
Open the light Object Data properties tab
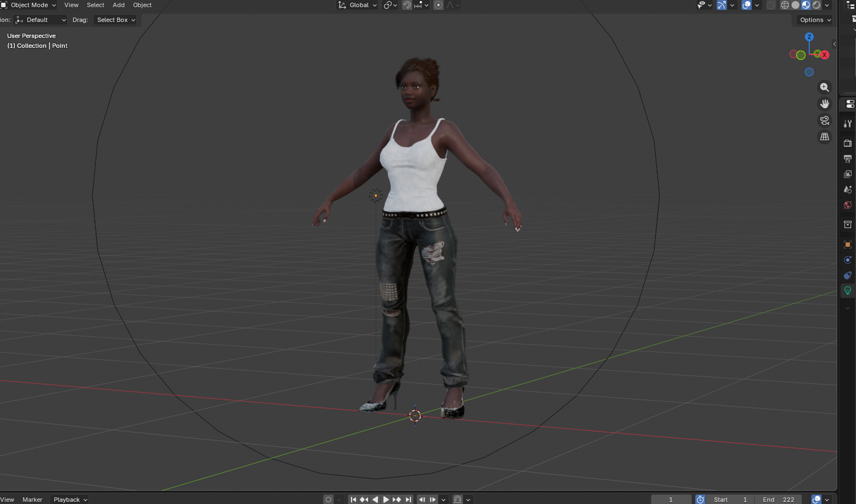848,291
